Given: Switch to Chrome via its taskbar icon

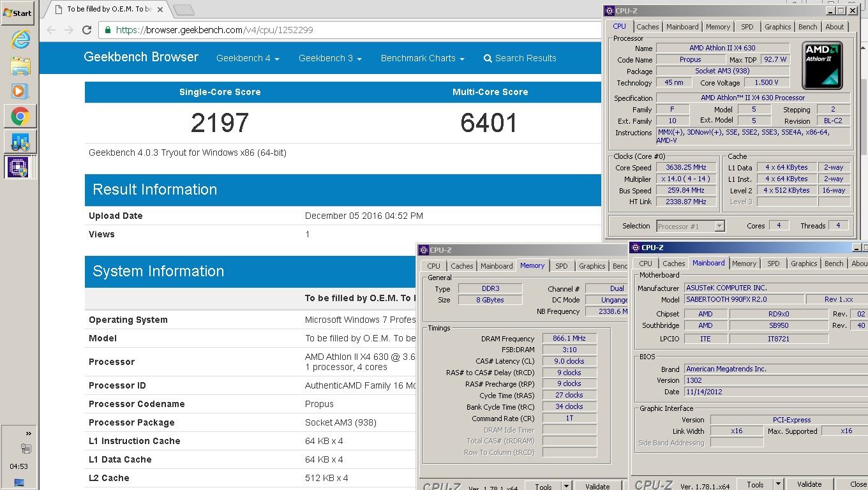Looking at the screenshot, I should pos(20,117).
